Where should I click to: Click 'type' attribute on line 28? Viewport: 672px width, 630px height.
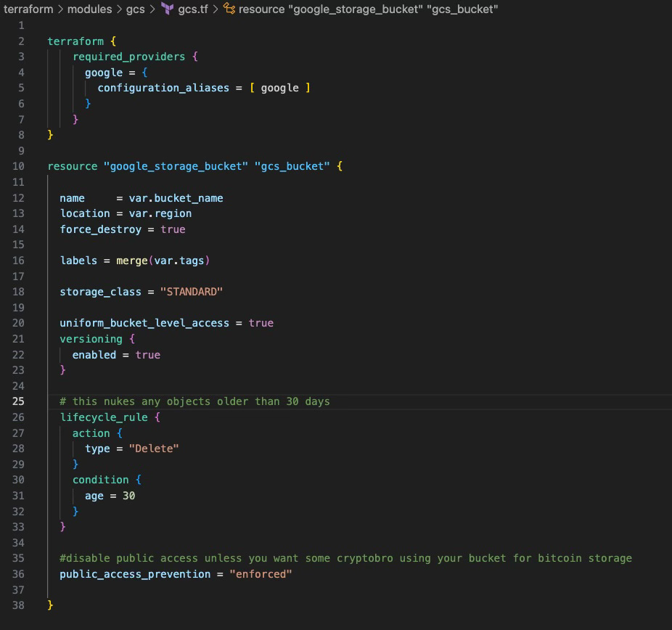(97, 449)
